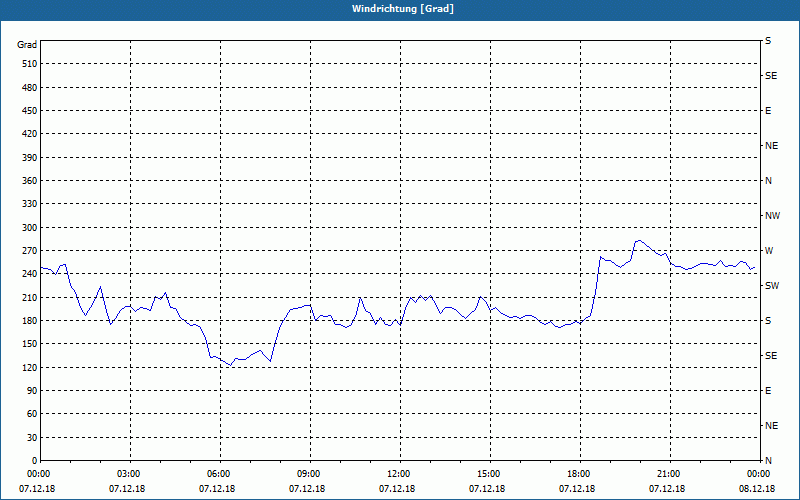Click the 480 y-axis value
Screen dimensions: 800x500
point(30,88)
